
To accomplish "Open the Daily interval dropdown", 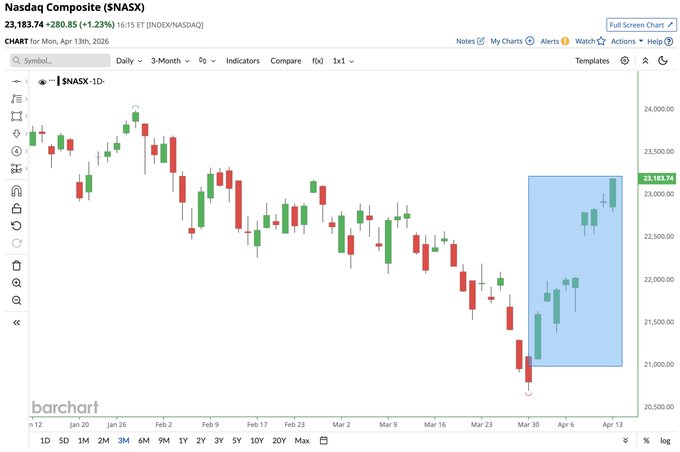I will tap(129, 61).
